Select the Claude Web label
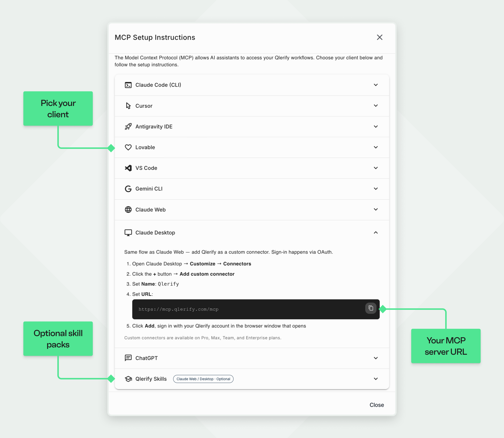 coord(150,210)
